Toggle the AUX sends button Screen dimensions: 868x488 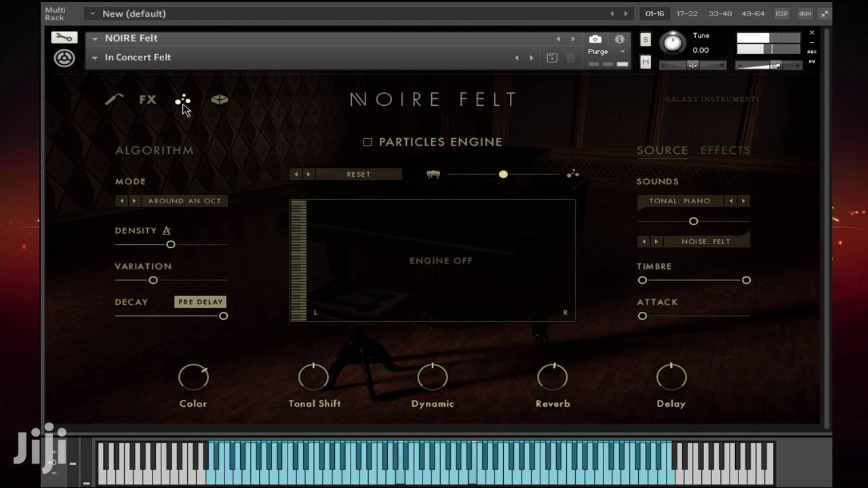pos(812,52)
